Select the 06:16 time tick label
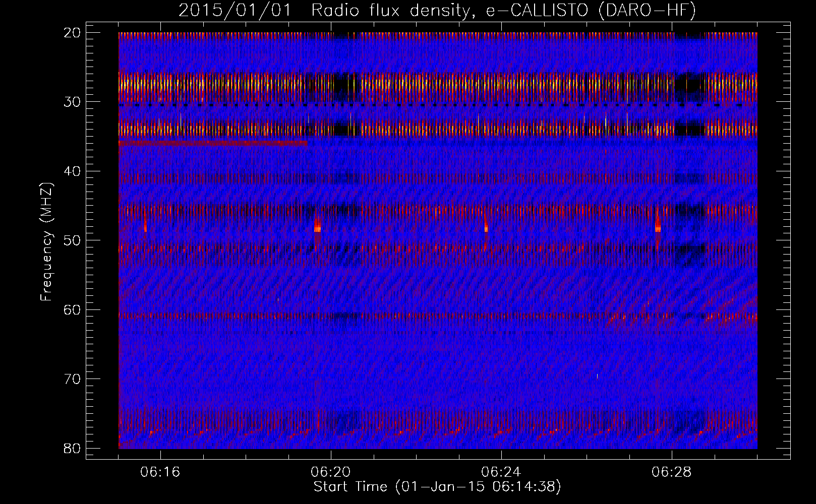Screen dimensions: 816x504 [x=160, y=472]
